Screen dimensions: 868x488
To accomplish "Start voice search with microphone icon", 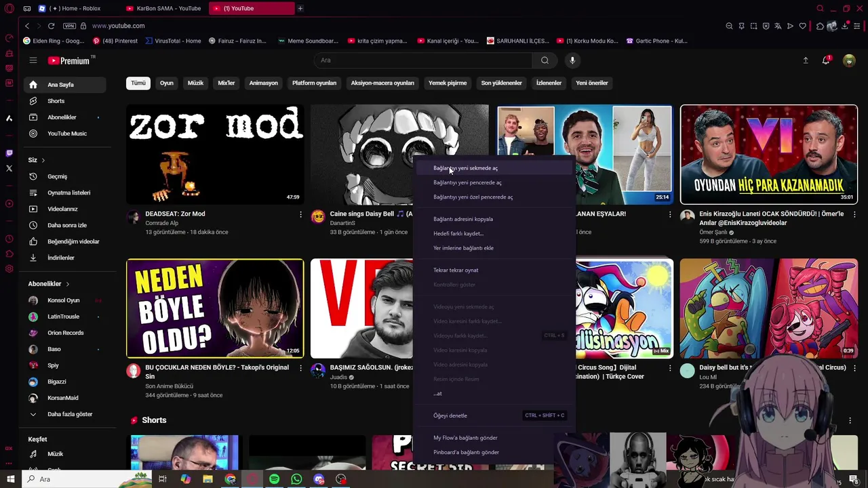I will point(572,60).
